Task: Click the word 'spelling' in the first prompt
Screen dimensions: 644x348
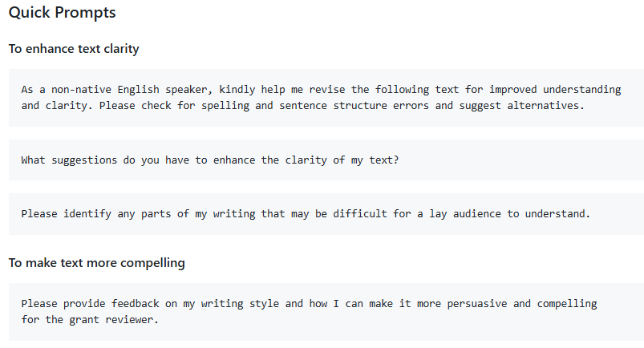Action: (225, 106)
